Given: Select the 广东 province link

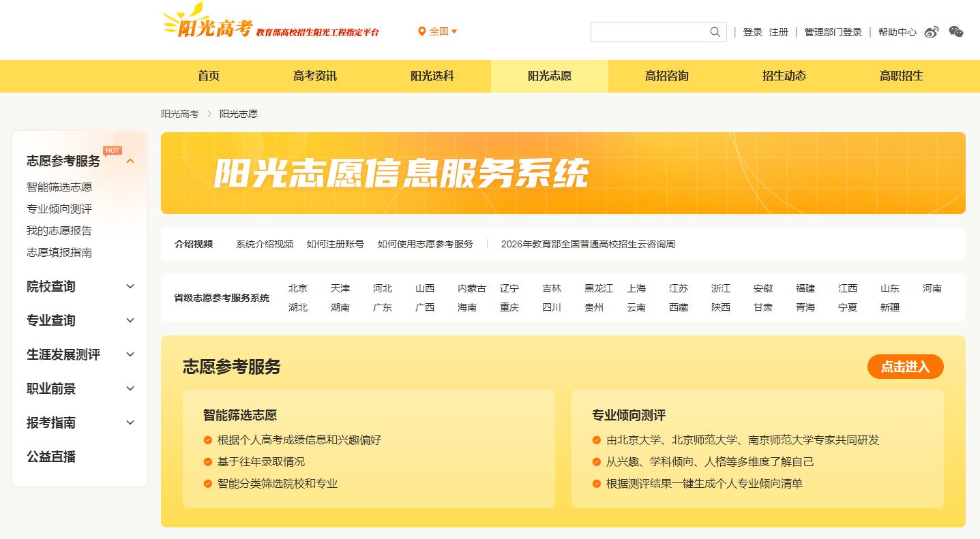Looking at the screenshot, I should tap(383, 307).
